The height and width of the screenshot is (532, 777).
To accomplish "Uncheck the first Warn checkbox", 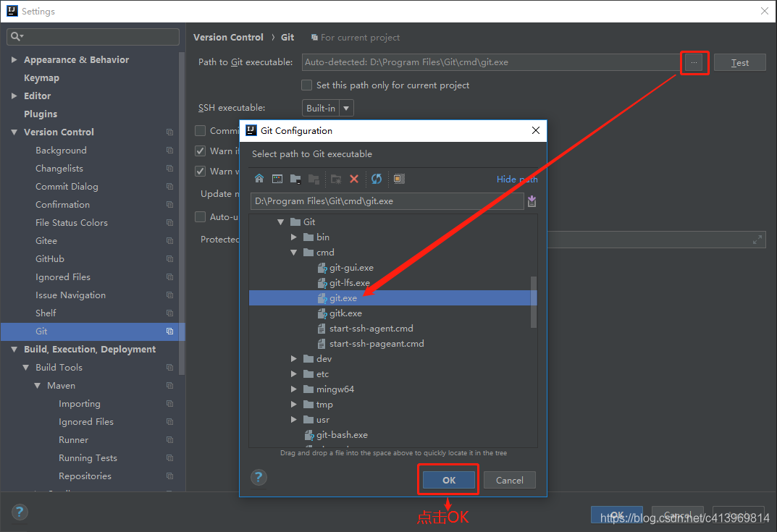I will [x=200, y=151].
